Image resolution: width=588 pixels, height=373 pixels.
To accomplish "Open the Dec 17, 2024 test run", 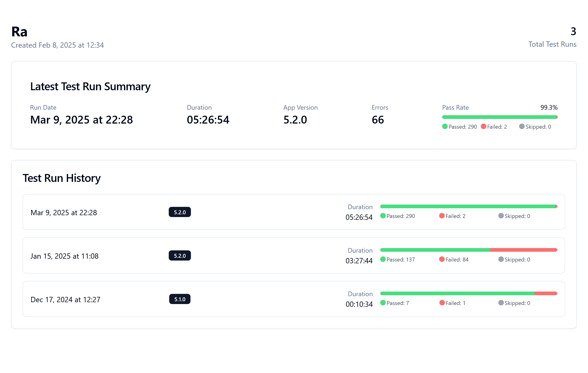I will click(x=65, y=299).
